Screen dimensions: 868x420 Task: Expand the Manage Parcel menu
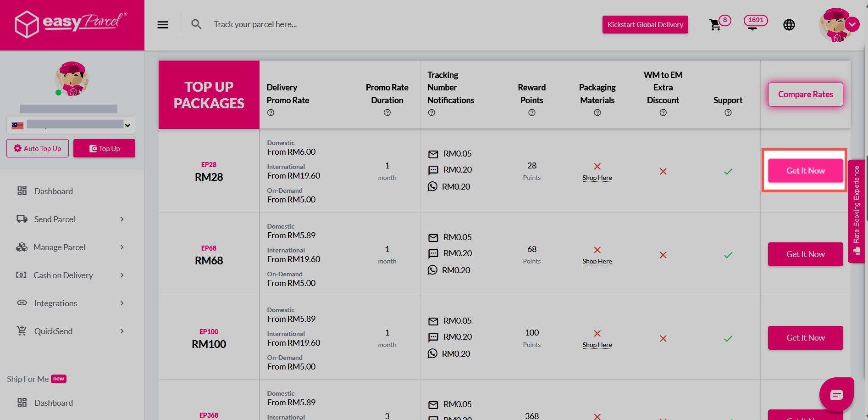point(71,247)
